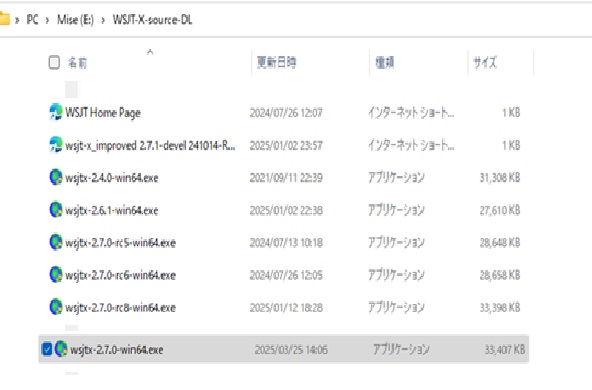Click the type cell of WSJT Home Page

[411, 113]
